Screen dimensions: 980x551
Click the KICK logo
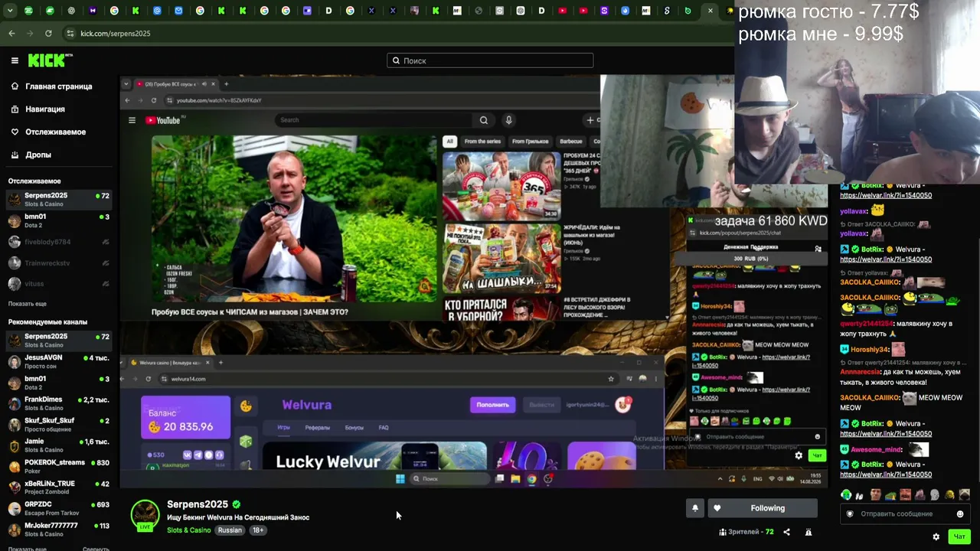click(51, 60)
